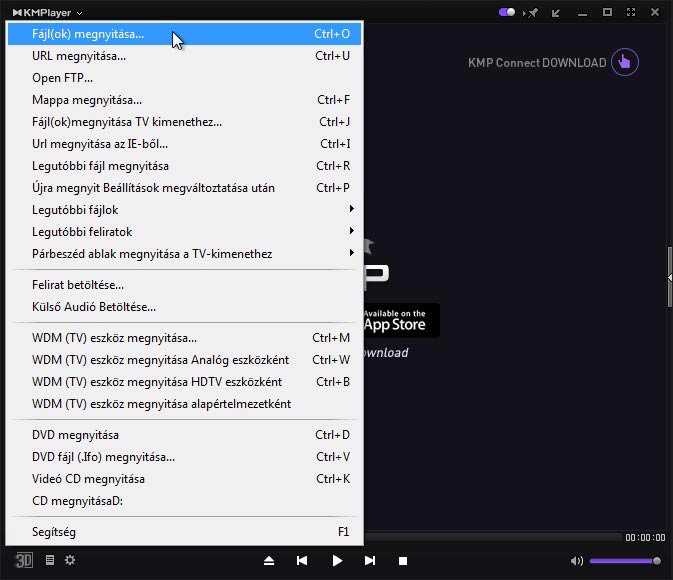
Task: Click the 3D mode icon
Action: [x=24, y=561]
